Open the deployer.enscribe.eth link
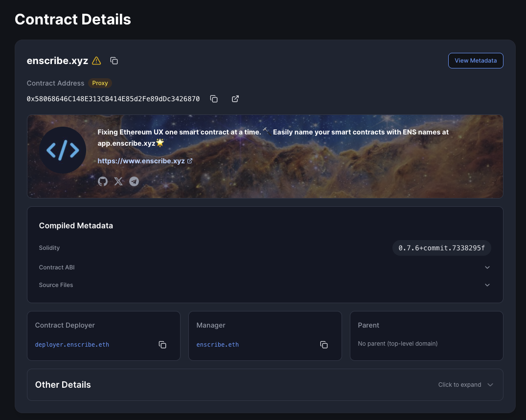Viewport: 526px width, 420px height. [72, 345]
